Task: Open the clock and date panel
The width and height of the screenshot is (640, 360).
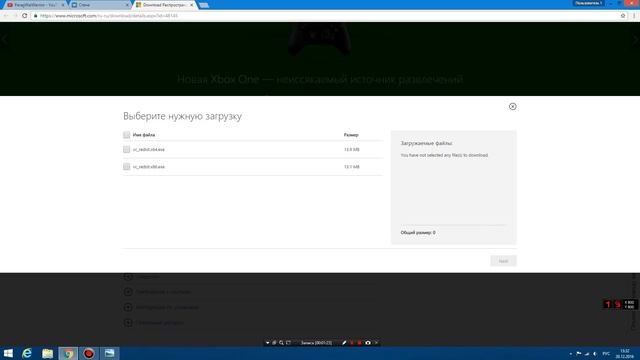Action: click(x=624, y=353)
